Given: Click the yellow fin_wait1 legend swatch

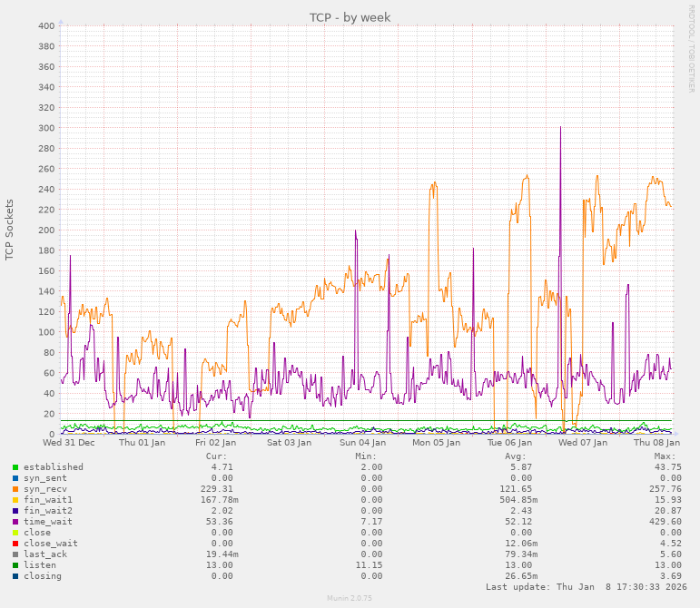Looking at the screenshot, I should tap(15, 500).
